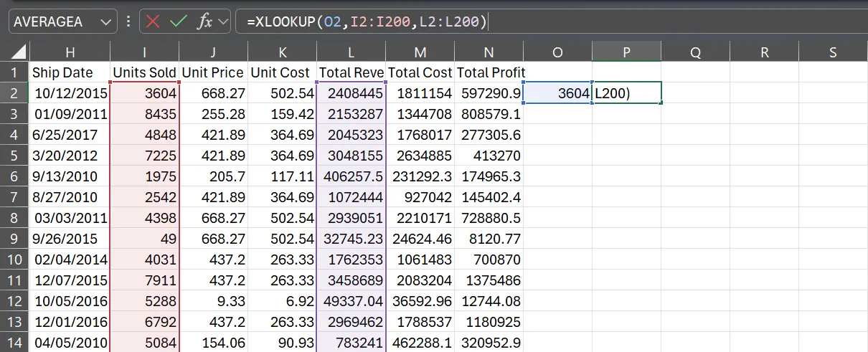Click units sold value 6792
The width and height of the screenshot is (868, 352).
144,322
